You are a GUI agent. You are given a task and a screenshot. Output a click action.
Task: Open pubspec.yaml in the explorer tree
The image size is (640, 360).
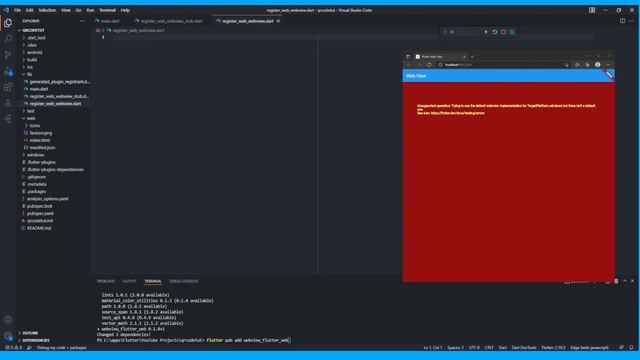click(x=40, y=213)
